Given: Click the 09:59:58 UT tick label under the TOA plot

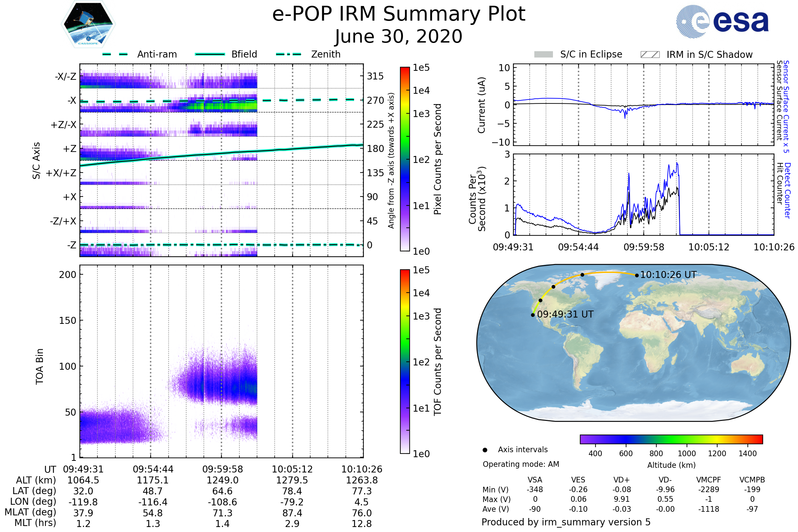Looking at the screenshot, I should pos(222,469).
